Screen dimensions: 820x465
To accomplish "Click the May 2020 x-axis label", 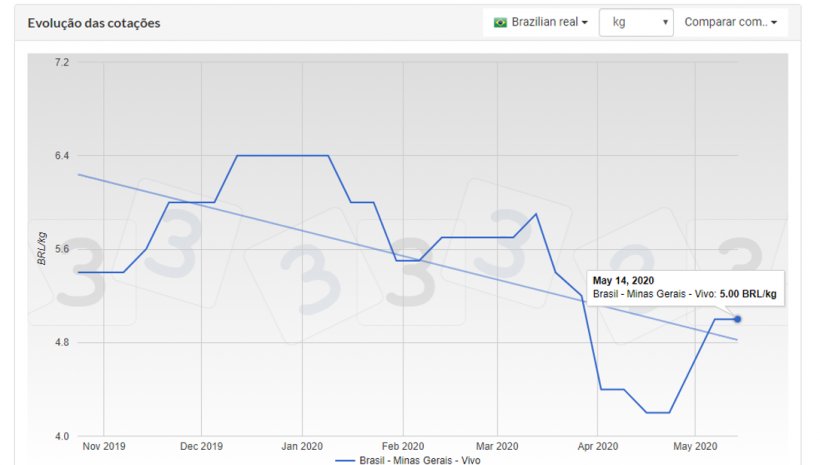I will (695, 446).
